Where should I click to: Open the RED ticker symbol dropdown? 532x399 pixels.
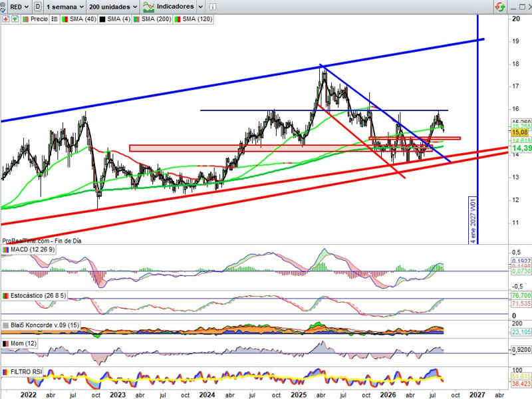pos(19,7)
